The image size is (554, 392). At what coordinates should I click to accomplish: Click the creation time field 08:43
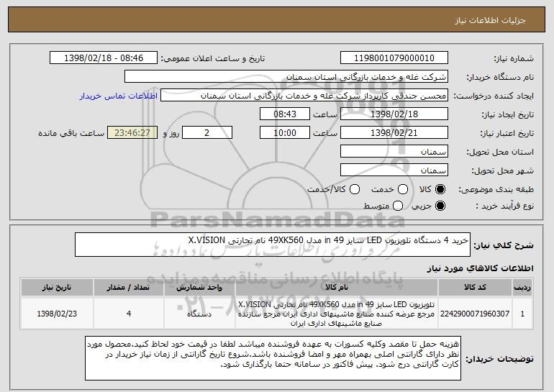pos(285,114)
